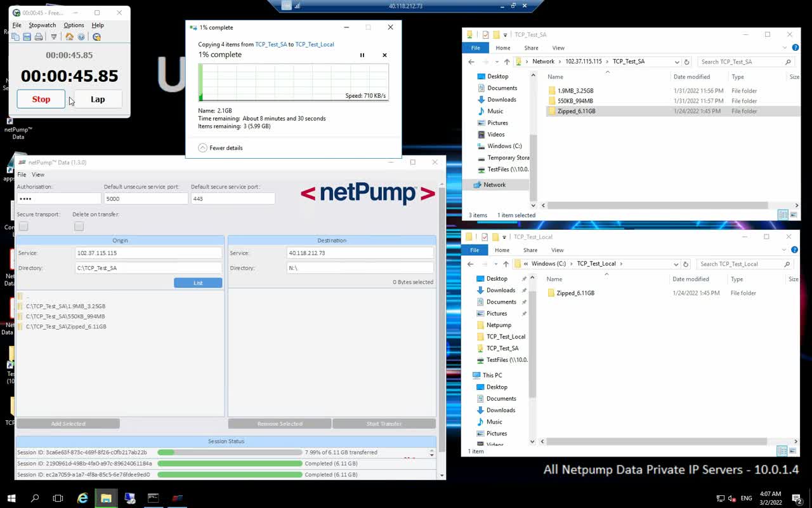Screen dimensions: 812x508
Task: Click the copy icon in the stopwatch toolbar
Action: [x=15, y=37]
